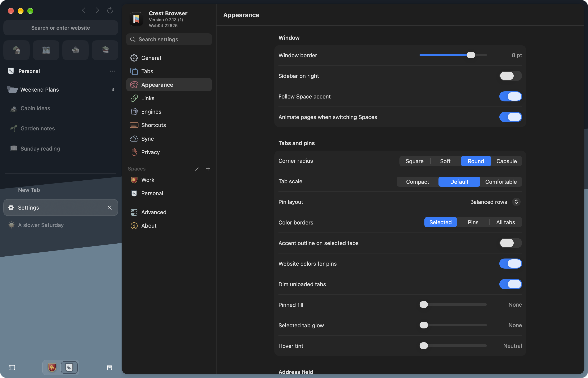Viewport: 588px width, 378px height.
Task: Enable Sidebar on right toggle
Action: coord(511,76)
